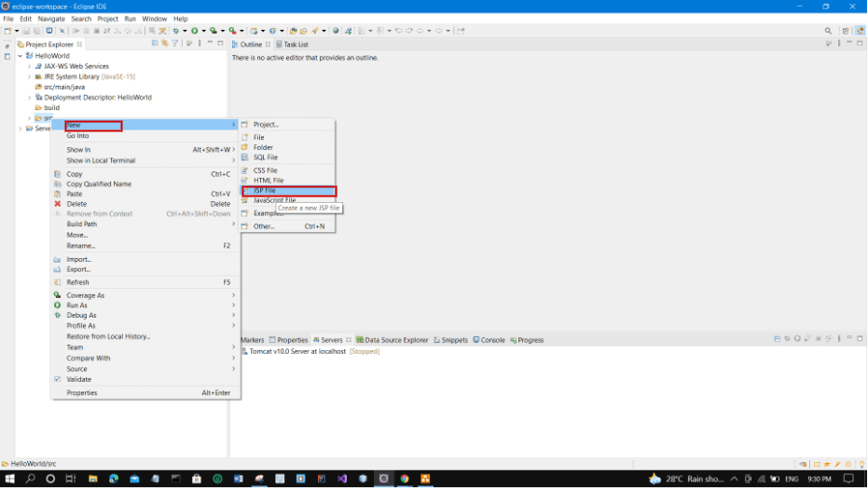Choose CSS File in New submenu
This screenshot has width=868, height=489.
pyautogui.click(x=288, y=170)
